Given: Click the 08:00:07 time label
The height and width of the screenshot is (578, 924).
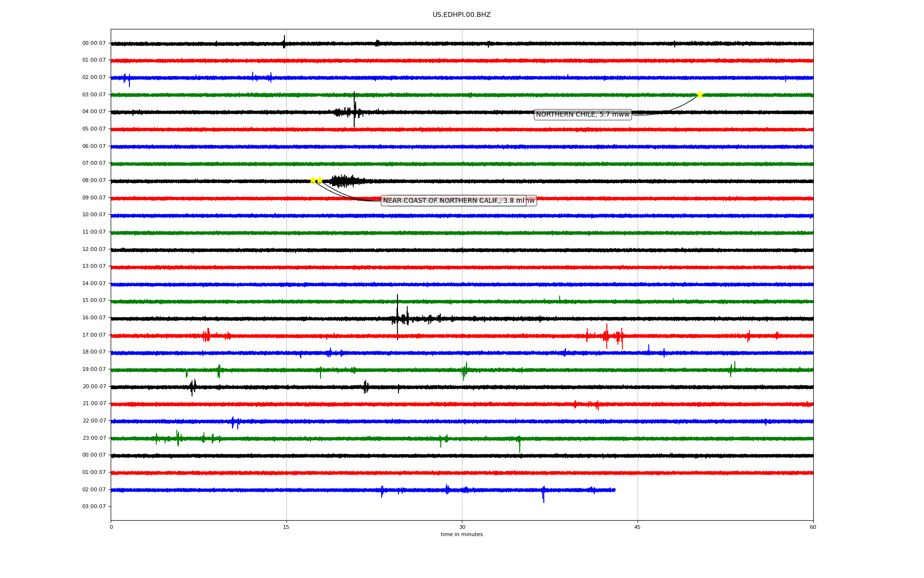Looking at the screenshot, I should pos(94,181).
